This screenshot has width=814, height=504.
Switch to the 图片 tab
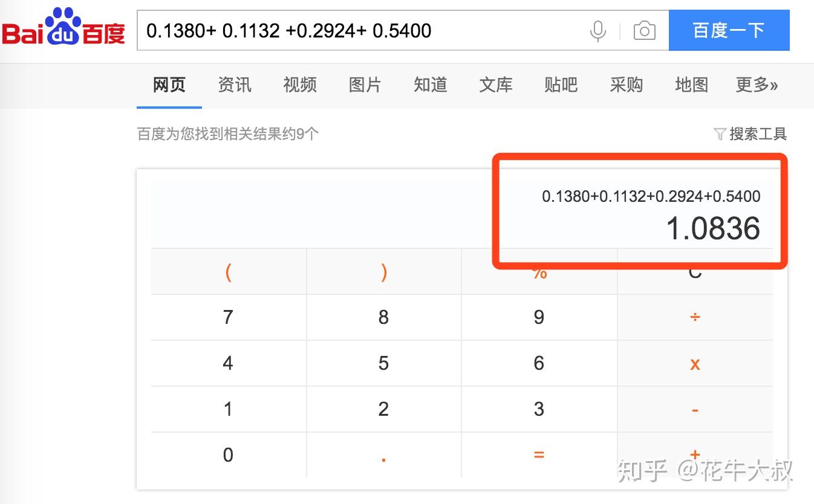365,85
